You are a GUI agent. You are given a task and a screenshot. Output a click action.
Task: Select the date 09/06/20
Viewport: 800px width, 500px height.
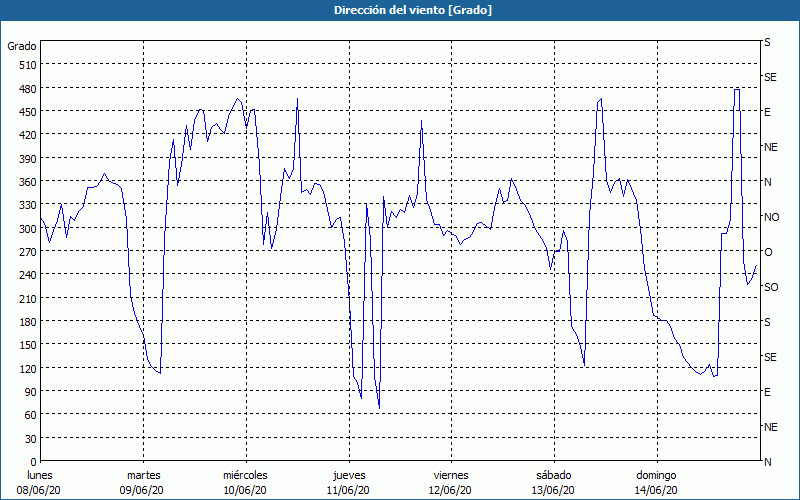pyautogui.click(x=141, y=490)
